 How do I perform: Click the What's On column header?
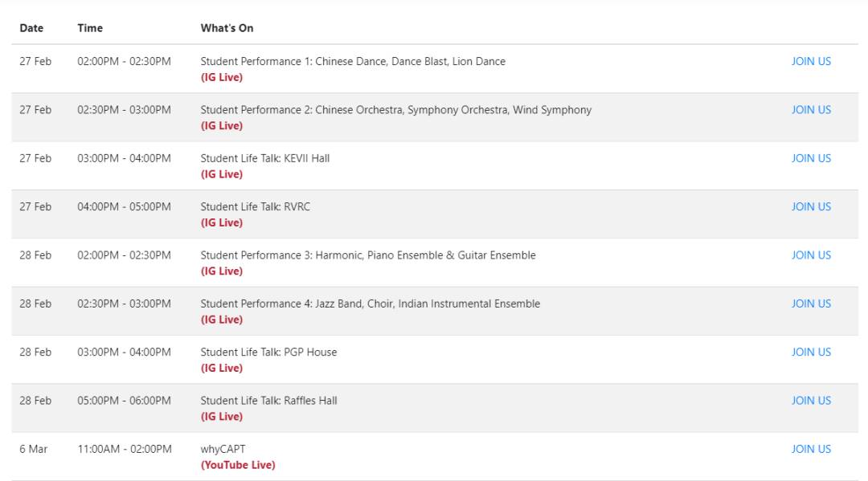pos(227,28)
